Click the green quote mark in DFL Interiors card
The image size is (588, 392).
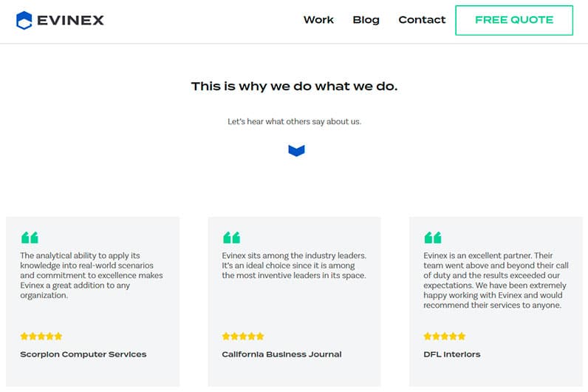click(433, 237)
